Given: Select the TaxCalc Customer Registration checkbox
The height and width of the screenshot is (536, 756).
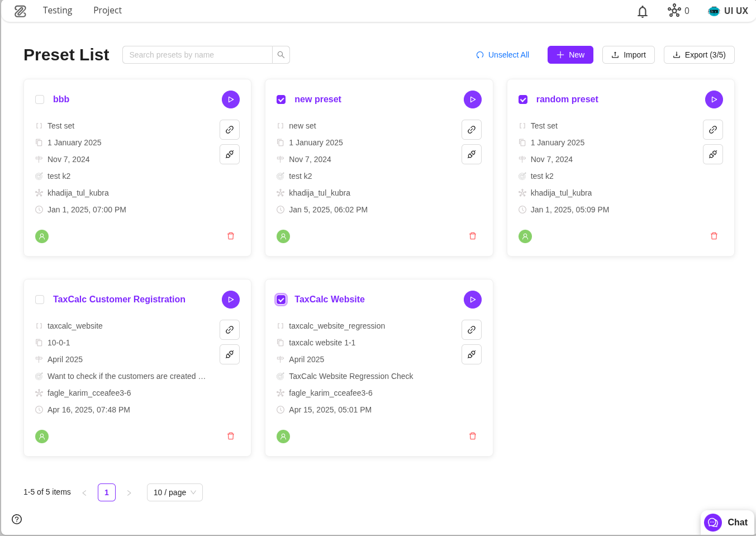Looking at the screenshot, I should (40, 300).
